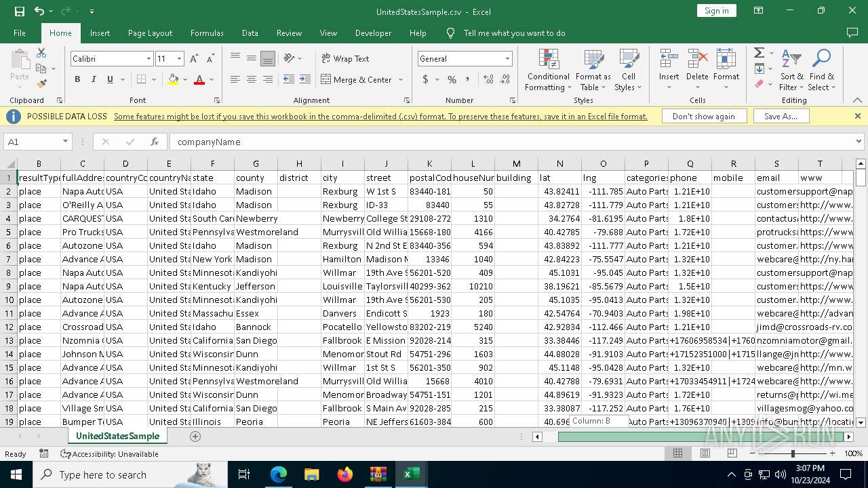
Task: Collapse the ribbon
Action: pos(857,100)
